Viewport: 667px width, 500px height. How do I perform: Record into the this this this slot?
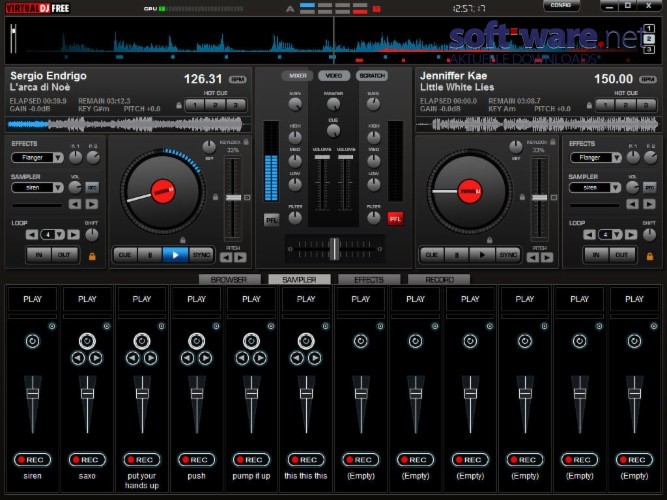[306, 460]
